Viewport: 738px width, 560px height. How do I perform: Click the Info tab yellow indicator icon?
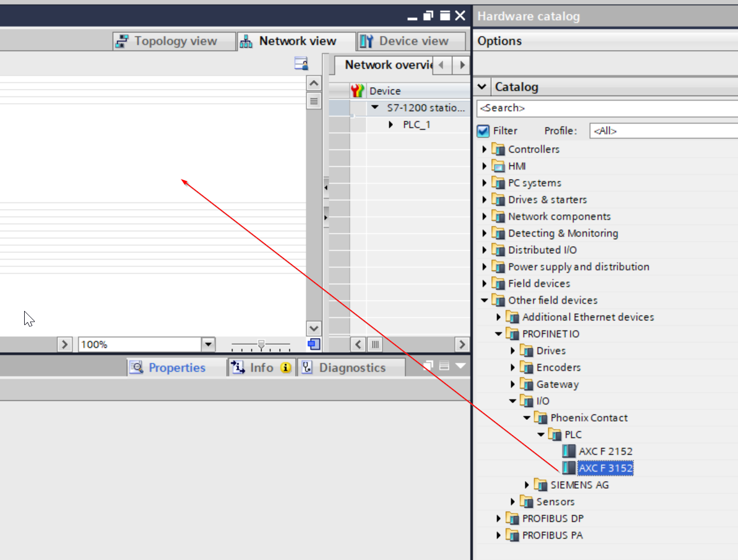[x=286, y=368]
